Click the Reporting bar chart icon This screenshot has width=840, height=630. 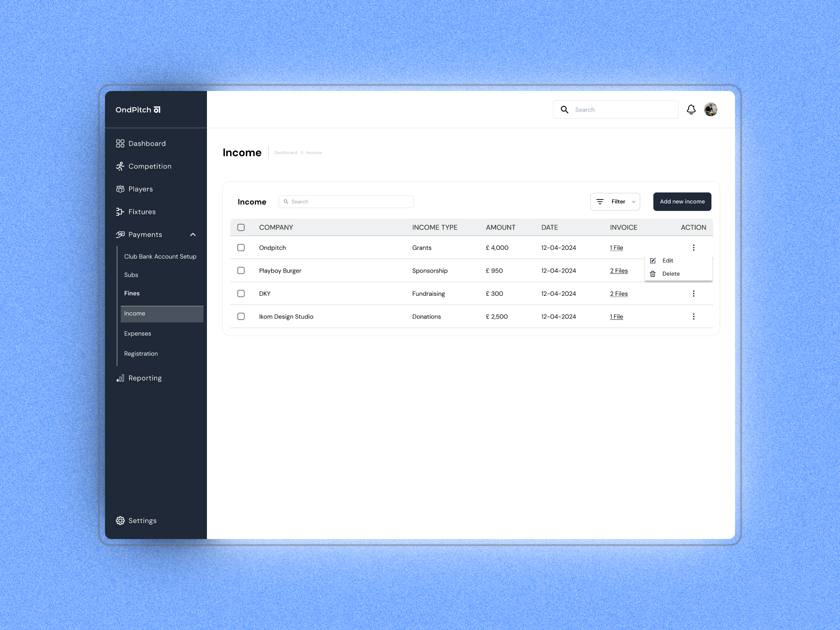tap(120, 378)
